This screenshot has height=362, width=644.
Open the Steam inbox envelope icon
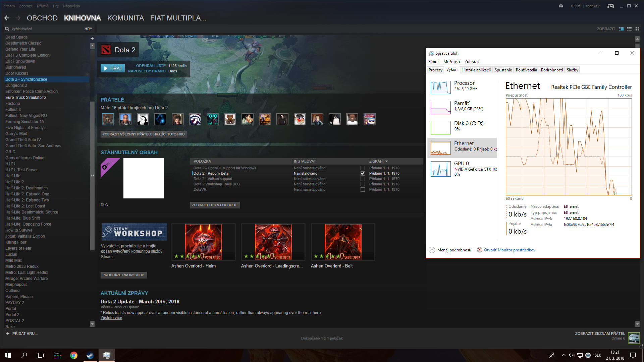[561, 6]
